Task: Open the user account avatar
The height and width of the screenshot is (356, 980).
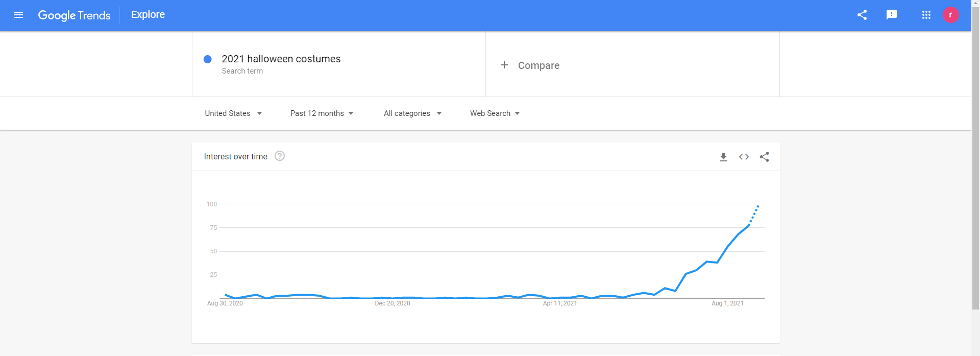Action: (950, 15)
